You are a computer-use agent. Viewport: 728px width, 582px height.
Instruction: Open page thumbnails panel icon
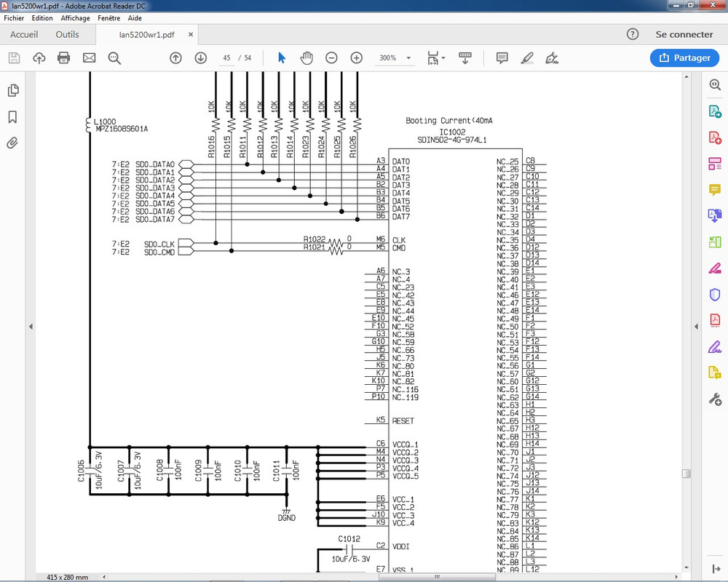[x=13, y=90]
